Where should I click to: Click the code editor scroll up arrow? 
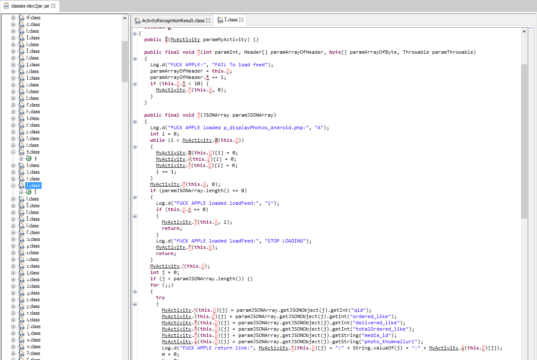524,32
